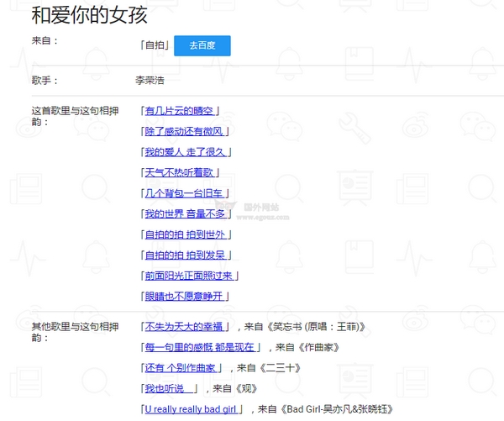Open the lyric link 除了感动还有微风
This screenshot has height=421, width=504.
pyautogui.click(x=185, y=131)
